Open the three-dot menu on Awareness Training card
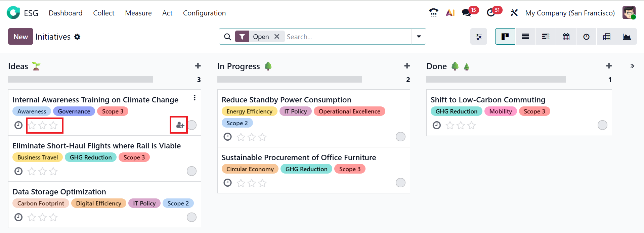The height and width of the screenshot is (233, 644). (x=195, y=98)
